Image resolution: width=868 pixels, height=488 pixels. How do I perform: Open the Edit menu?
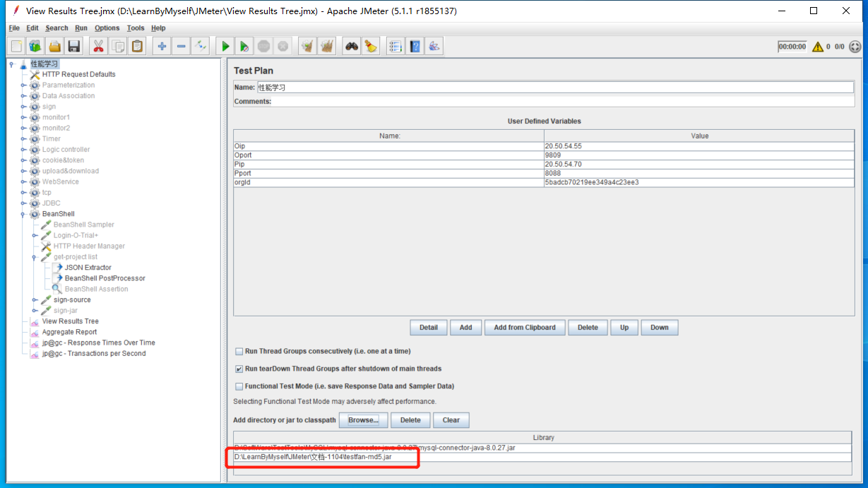click(32, 28)
